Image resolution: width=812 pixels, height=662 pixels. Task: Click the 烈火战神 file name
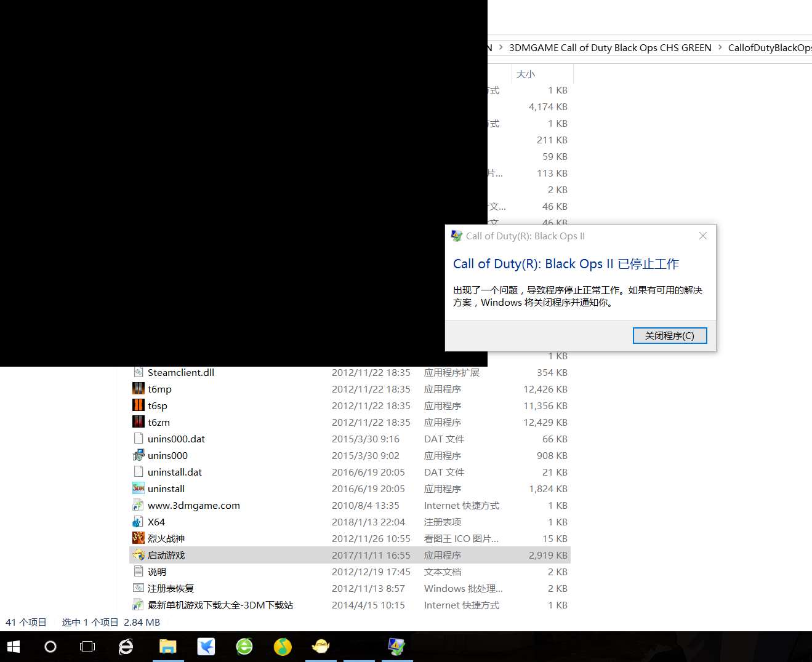(166, 538)
